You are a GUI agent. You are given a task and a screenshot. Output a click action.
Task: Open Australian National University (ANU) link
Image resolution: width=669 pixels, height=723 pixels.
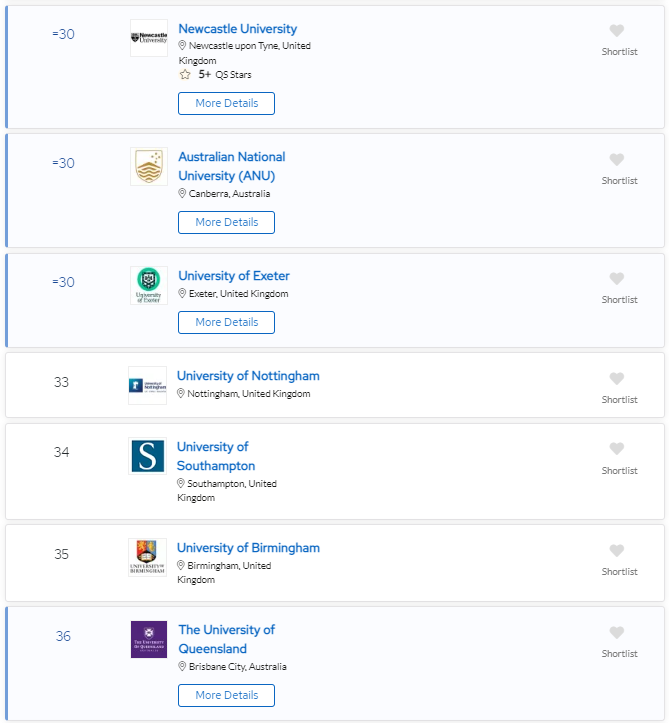231,166
